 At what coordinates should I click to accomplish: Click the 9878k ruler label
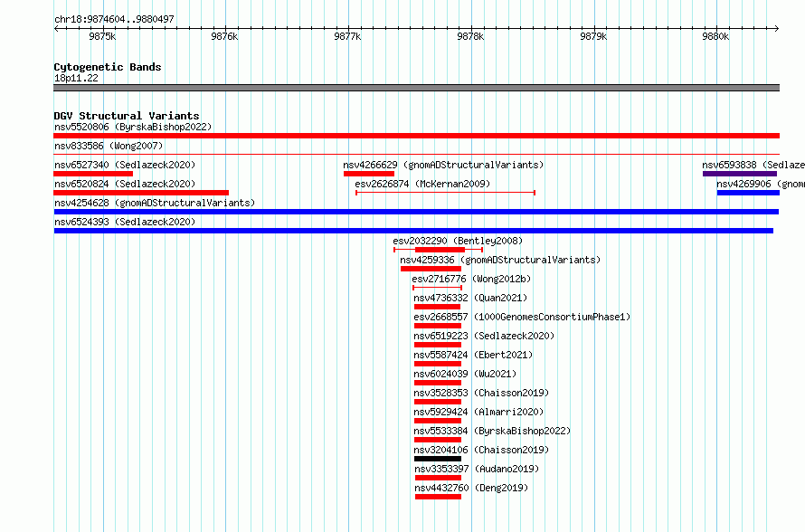point(470,36)
